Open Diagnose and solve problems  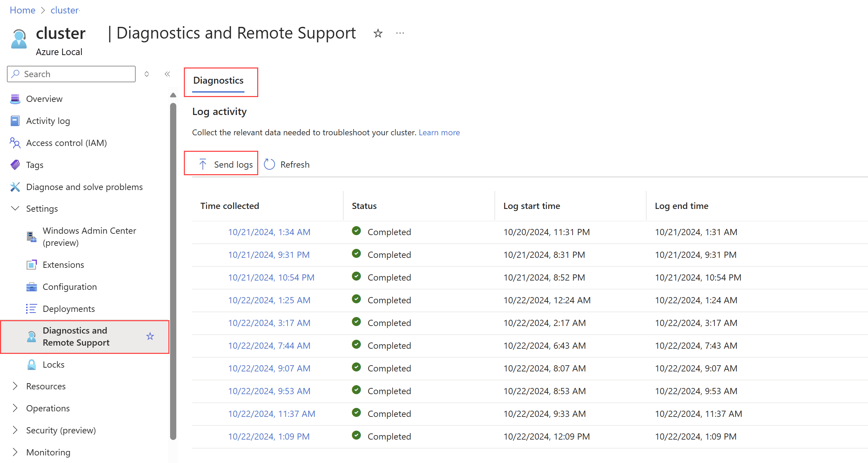(x=84, y=187)
